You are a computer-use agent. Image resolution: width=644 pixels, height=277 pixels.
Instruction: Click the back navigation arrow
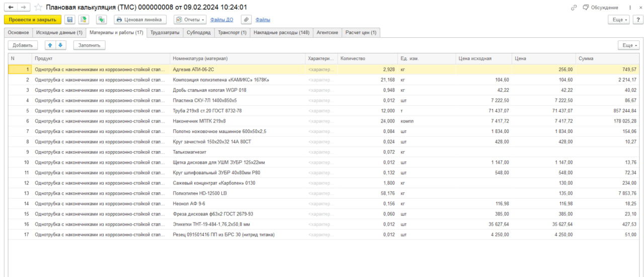click(x=11, y=8)
